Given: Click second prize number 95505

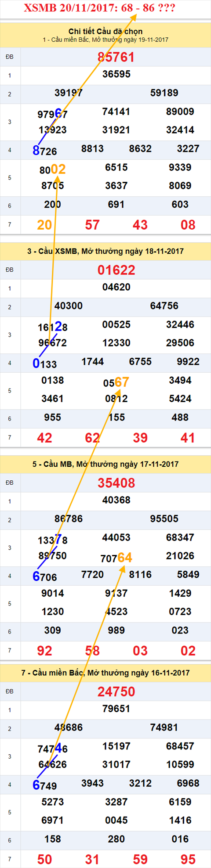Looking at the screenshot, I should 164,519.
